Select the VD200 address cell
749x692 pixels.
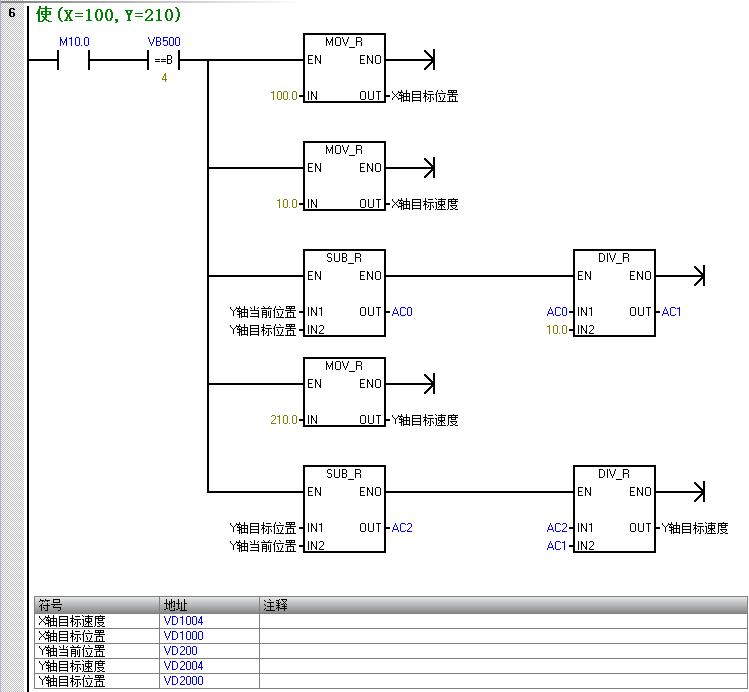point(180,651)
